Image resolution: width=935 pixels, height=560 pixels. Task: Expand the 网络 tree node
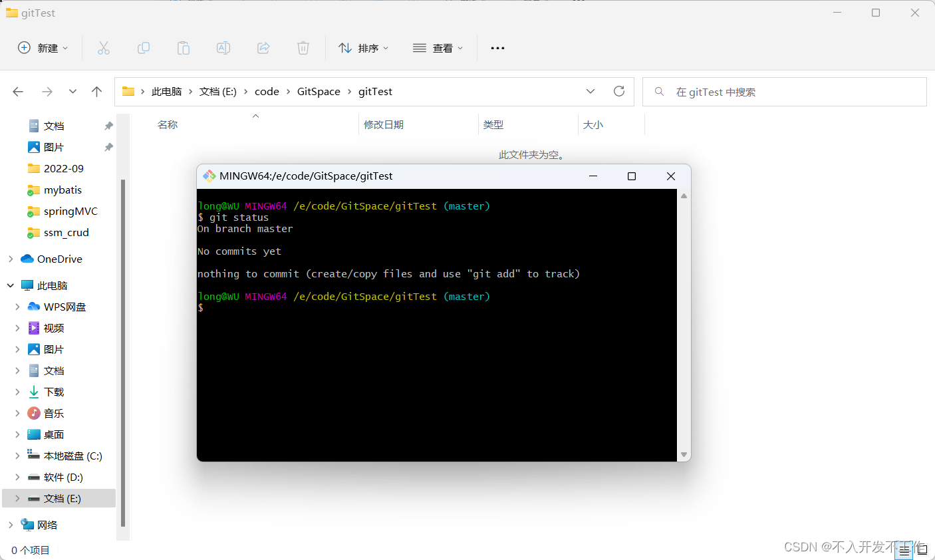(11, 525)
